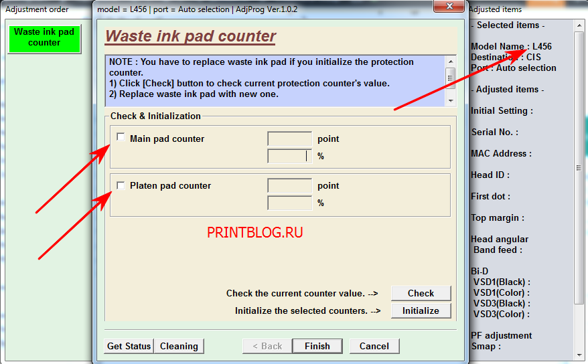
Task: Click 'Check the current counter value' label
Action: 302,293
